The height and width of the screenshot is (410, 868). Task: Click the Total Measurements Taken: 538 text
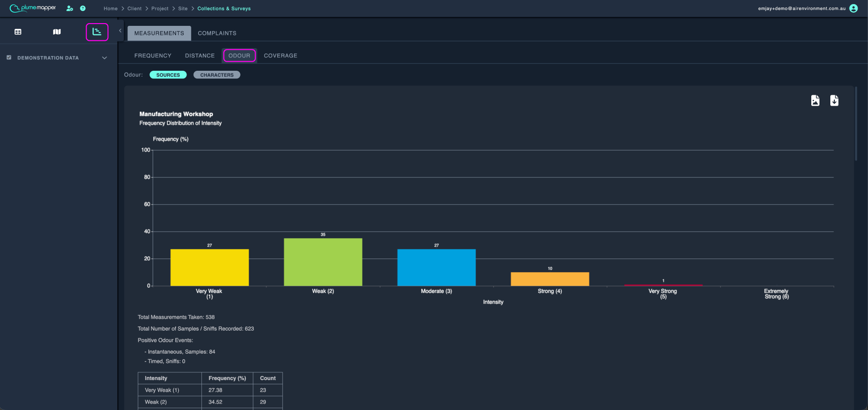[x=176, y=317]
